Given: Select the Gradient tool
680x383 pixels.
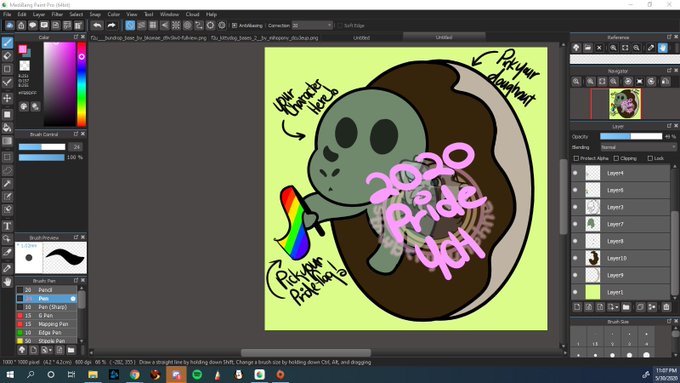Looking at the screenshot, I should pos(7,141).
